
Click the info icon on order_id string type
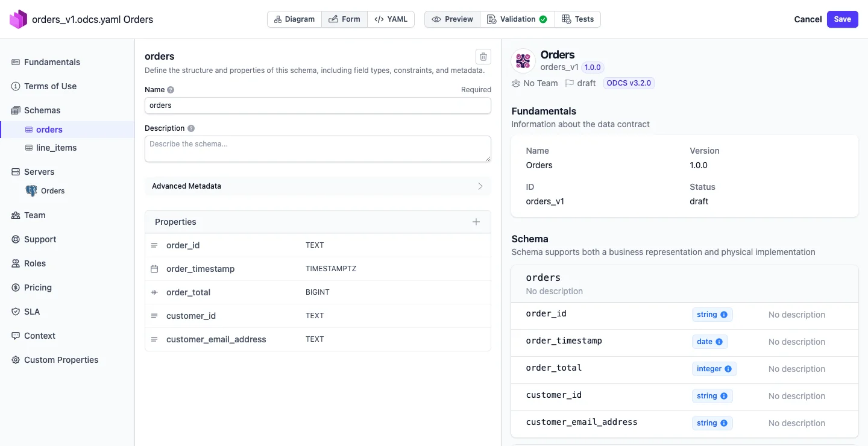tap(724, 315)
